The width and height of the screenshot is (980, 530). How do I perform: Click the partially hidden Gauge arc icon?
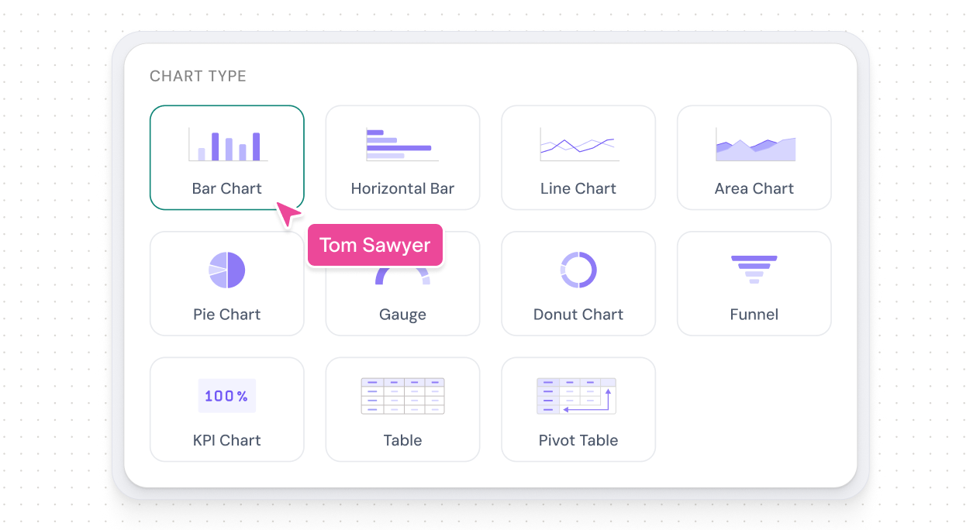coord(402,277)
